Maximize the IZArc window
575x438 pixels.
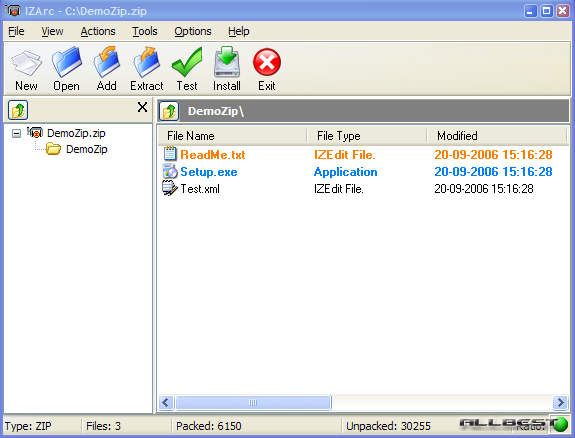click(546, 11)
